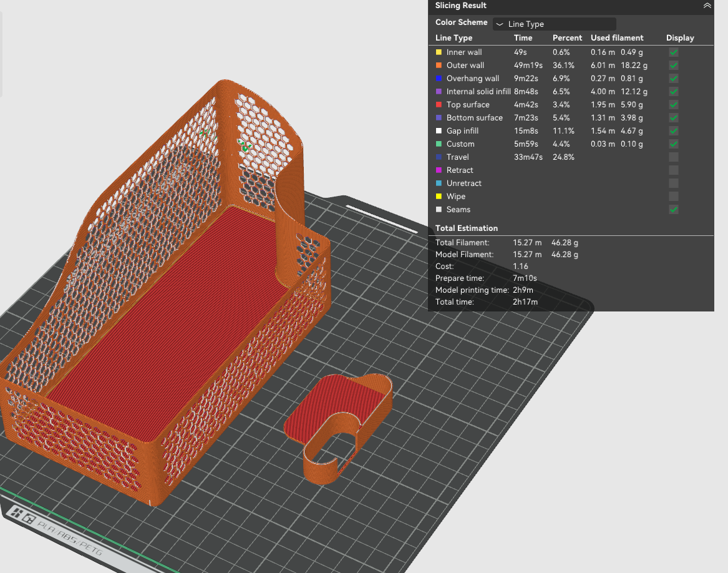This screenshot has width=728, height=573.
Task: Toggle Seams display checkbox
Action: (674, 210)
